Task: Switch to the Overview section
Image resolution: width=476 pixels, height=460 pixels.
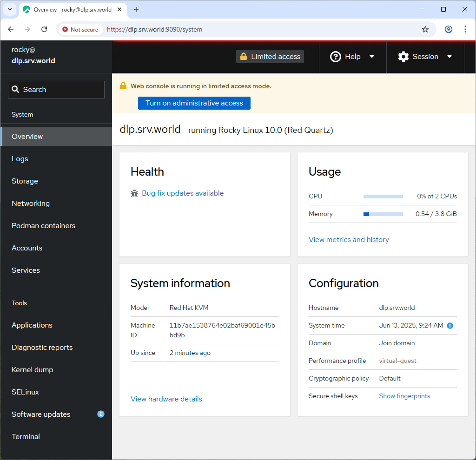Action: [x=27, y=136]
